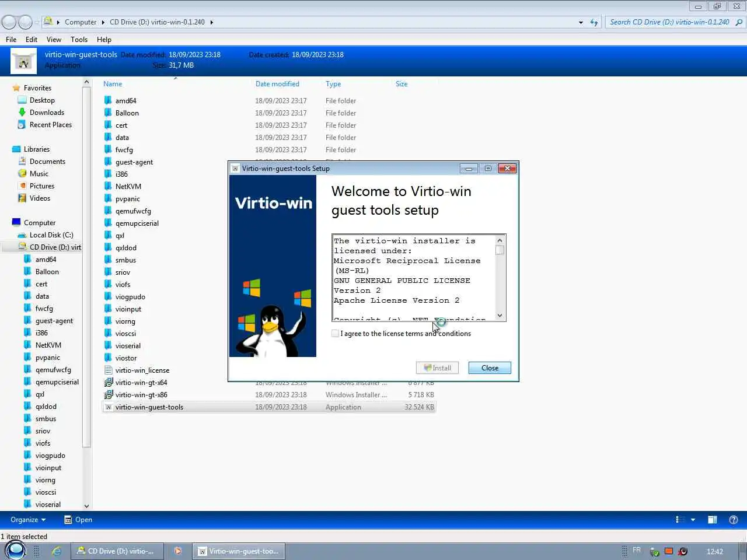Select CD Drive (D:) in the navigation tree
747x560 pixels.
[x=55, y=247]
